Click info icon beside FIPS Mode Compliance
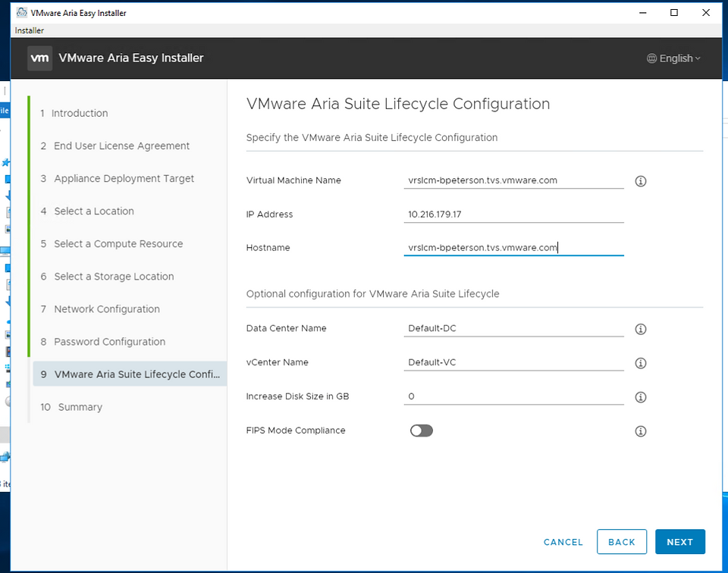 point(640,431)
